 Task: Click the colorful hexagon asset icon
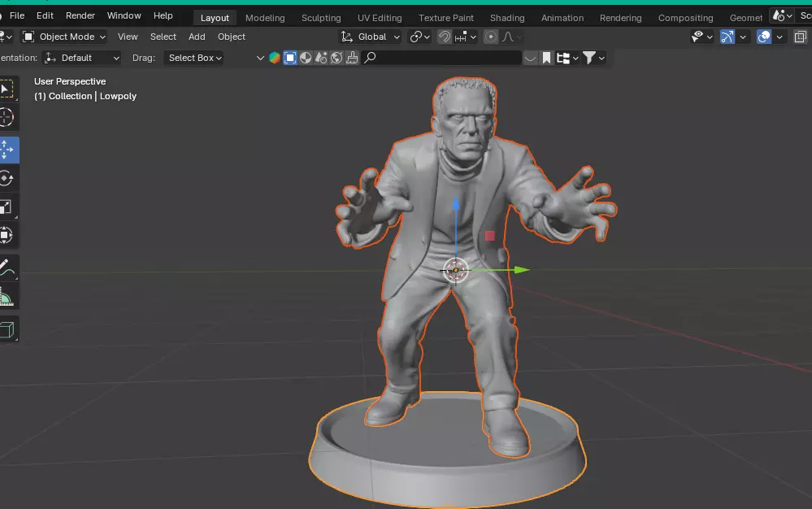click(x=275, y=58)
